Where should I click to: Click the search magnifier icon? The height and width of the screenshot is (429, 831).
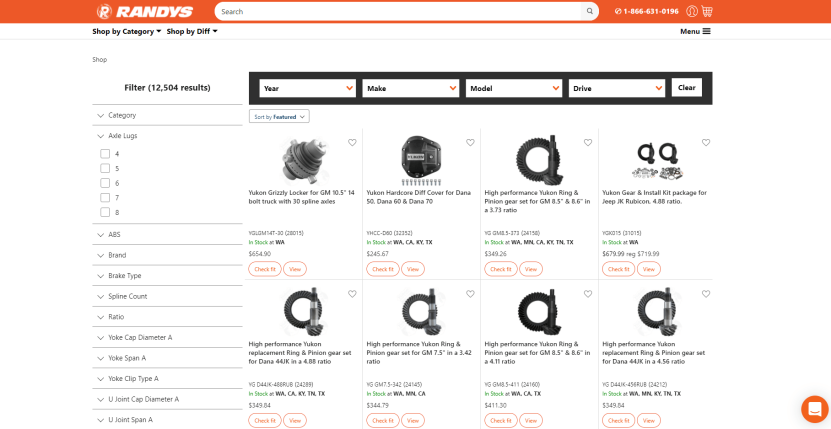point(589,11)
